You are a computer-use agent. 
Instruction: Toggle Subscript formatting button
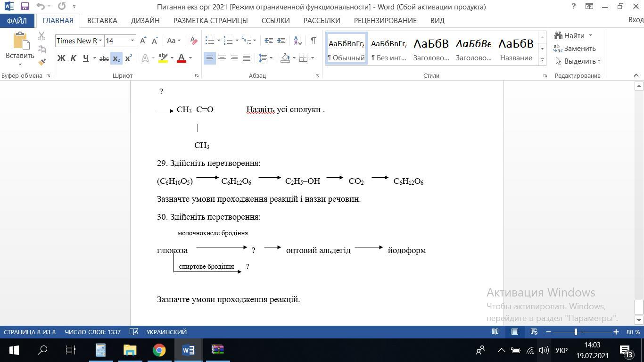[x=116, y=58]
